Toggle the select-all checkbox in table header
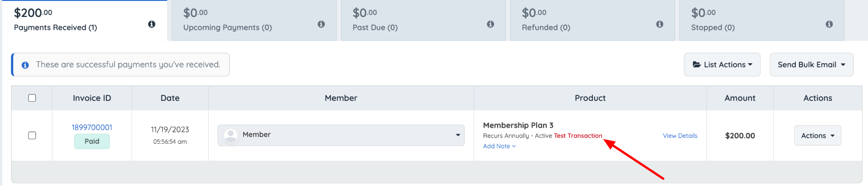The image size is (868, 186). pyautogui.click(x=32, y=98)
